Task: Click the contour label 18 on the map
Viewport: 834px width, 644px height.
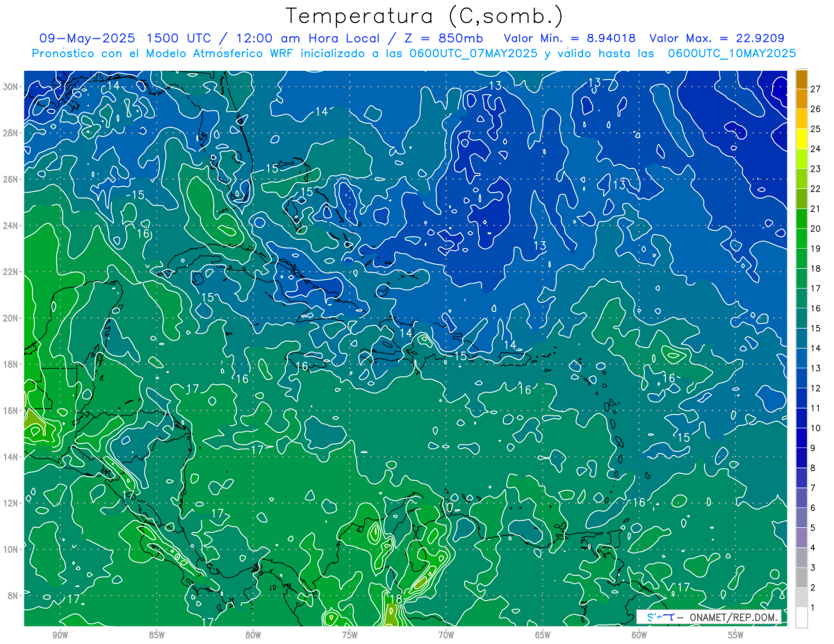Action: (396, 599)
